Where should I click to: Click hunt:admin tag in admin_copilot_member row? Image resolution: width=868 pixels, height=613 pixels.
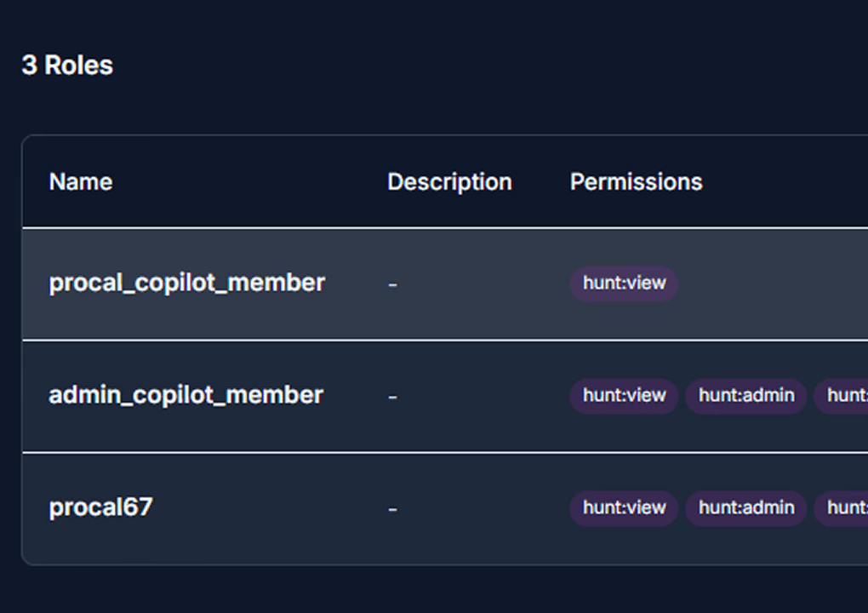746,396
